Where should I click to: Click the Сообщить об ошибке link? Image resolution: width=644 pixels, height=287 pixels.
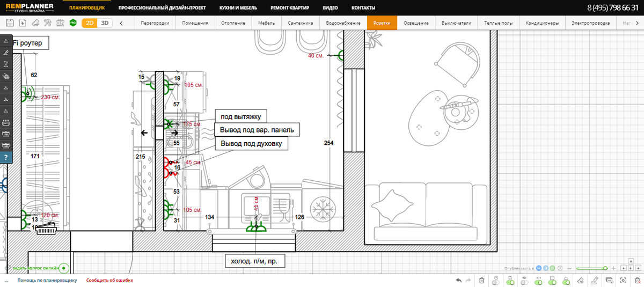point(109,280)
